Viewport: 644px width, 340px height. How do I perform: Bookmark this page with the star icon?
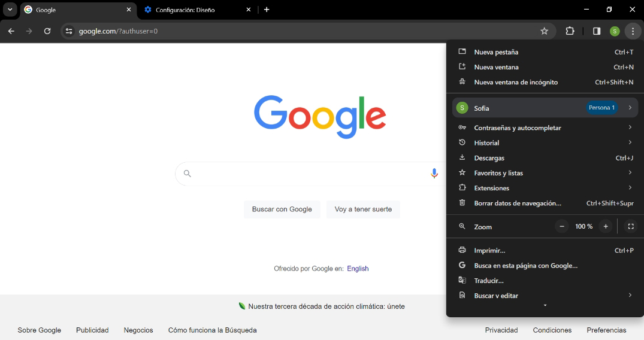[544, 31]
